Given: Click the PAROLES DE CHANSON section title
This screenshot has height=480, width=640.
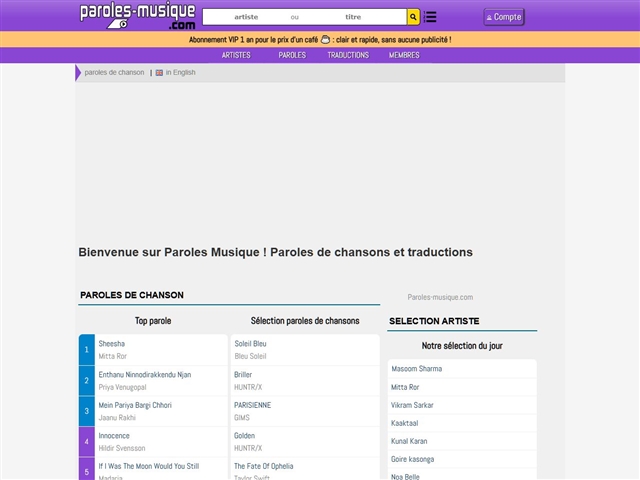Looking at the screenshot, I should pos(132,295).
